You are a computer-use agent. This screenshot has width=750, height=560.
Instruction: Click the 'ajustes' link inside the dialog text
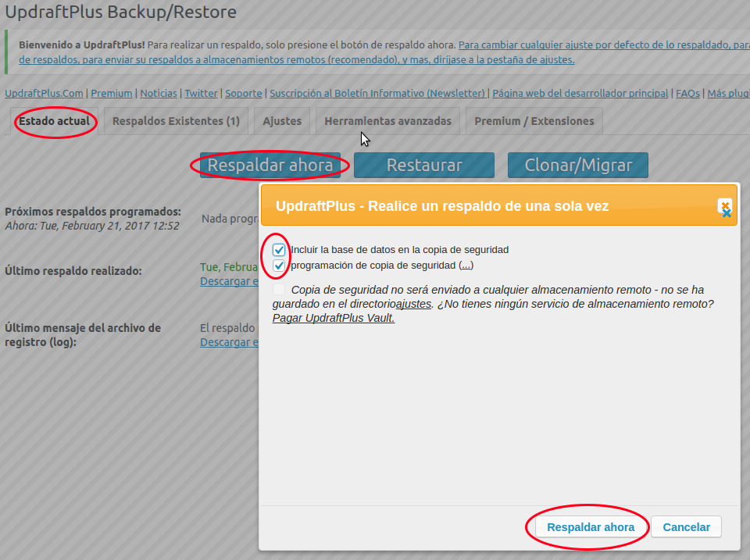414,304
